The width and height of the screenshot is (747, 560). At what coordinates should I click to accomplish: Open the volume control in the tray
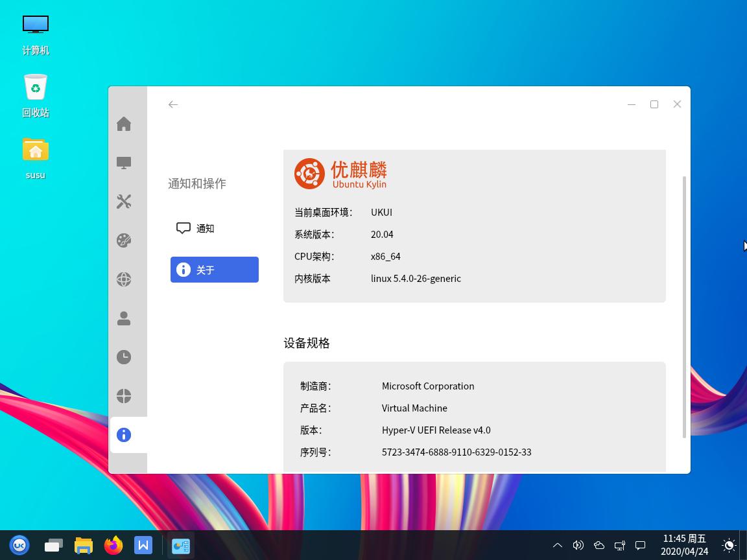(x=578, y=545)
